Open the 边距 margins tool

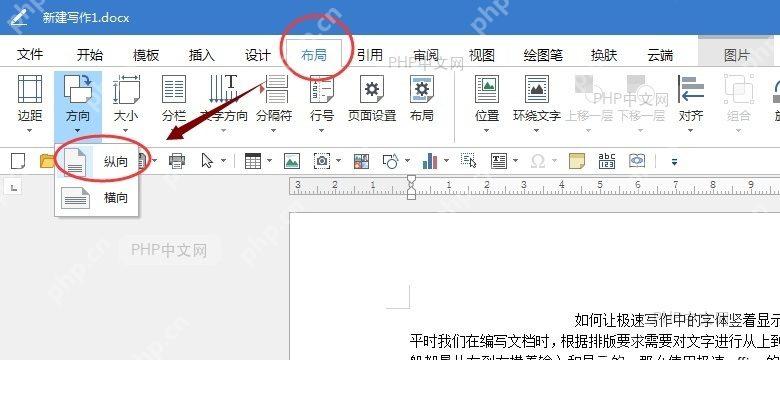[x=29, y=104]
